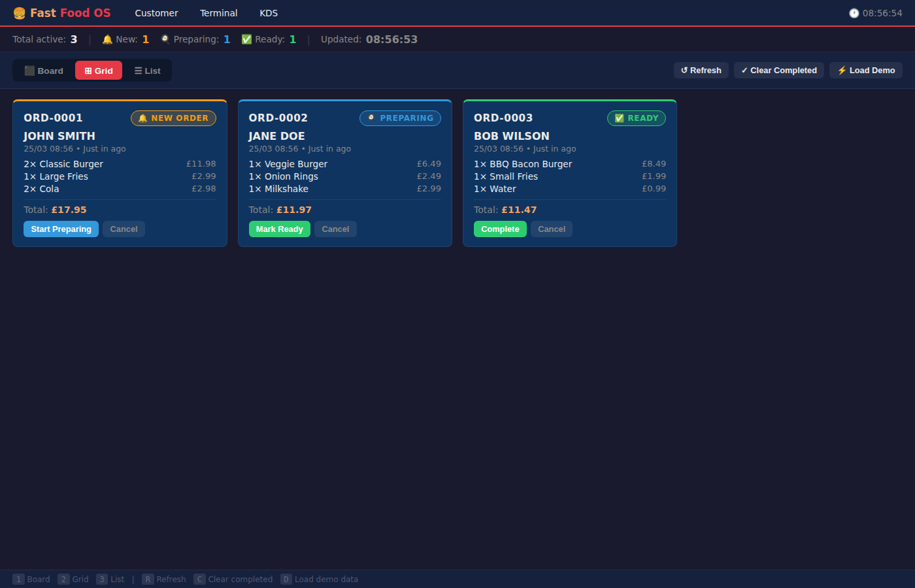Click the burger logo icon

[x=19, y=13]
